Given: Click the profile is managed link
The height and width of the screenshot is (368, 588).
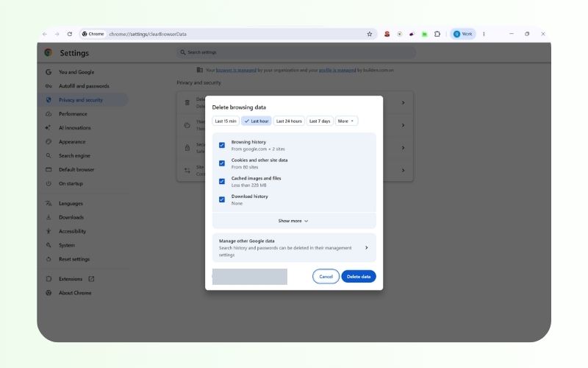Looking at the screenshot, I should coord(337,70).
